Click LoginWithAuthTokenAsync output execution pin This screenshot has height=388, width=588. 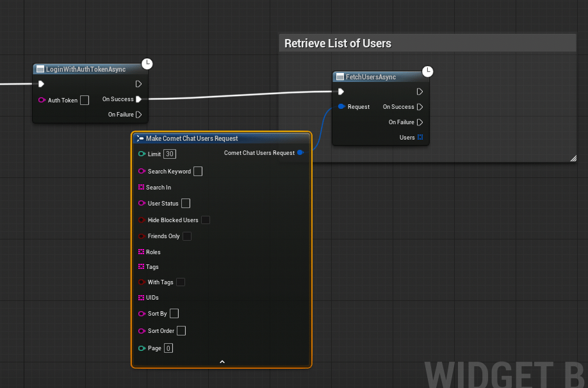pos(138,84)
